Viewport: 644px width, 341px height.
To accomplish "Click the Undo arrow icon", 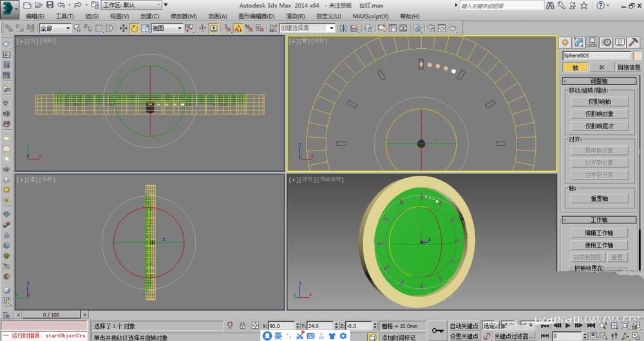I will click(60, 5).
